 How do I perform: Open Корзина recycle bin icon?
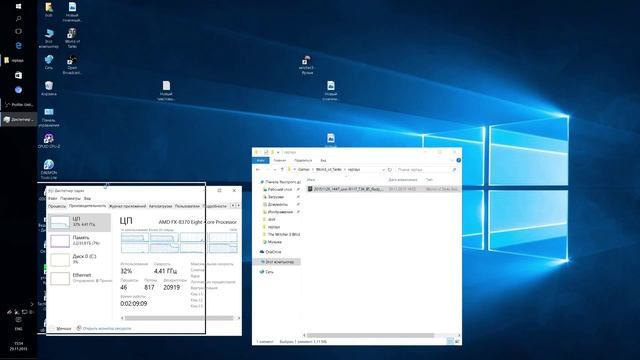(x=49, y=88)
